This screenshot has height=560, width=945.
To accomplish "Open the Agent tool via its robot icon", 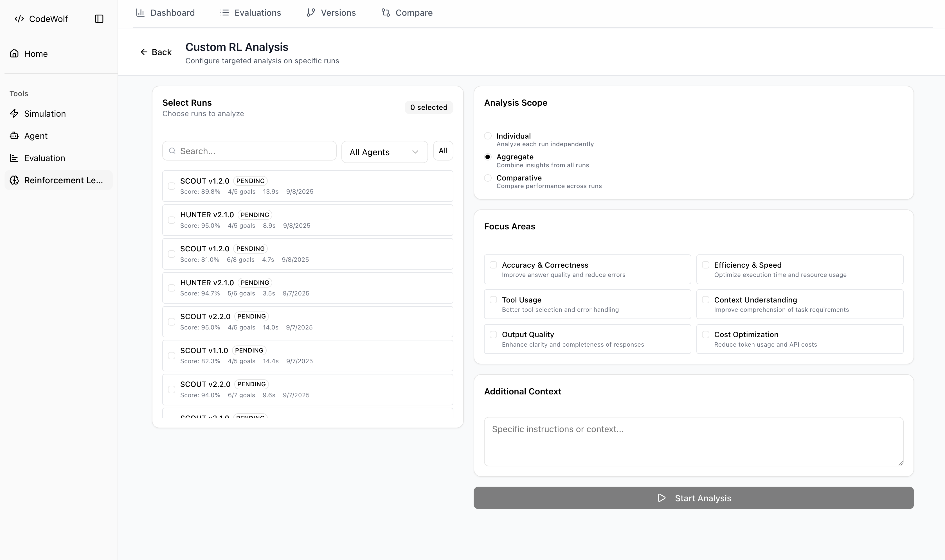I will pyautogui.click(x=14, y=136).
